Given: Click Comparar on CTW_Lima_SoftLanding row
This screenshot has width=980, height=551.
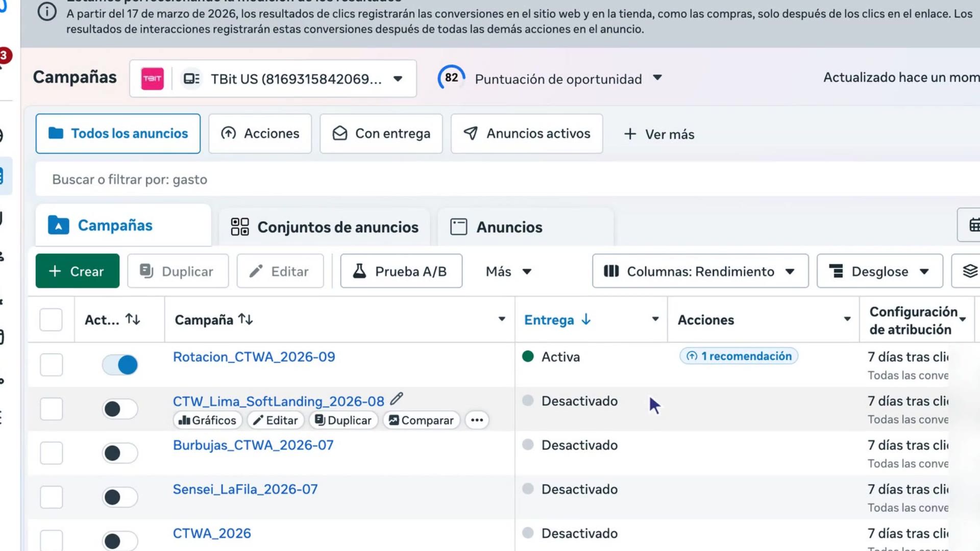Looking at the screenshot, I should click(x=422, y=420).
